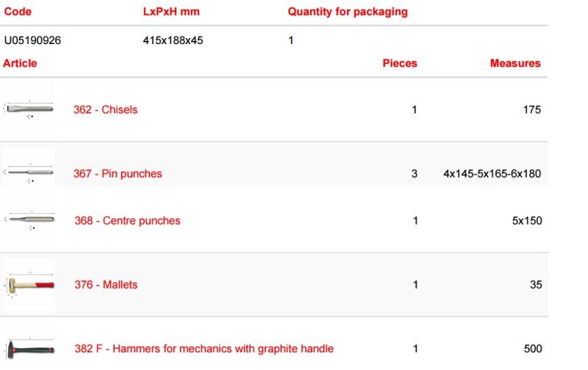Open 382 F Hammers for mechanics link

[x=204, y=349]
